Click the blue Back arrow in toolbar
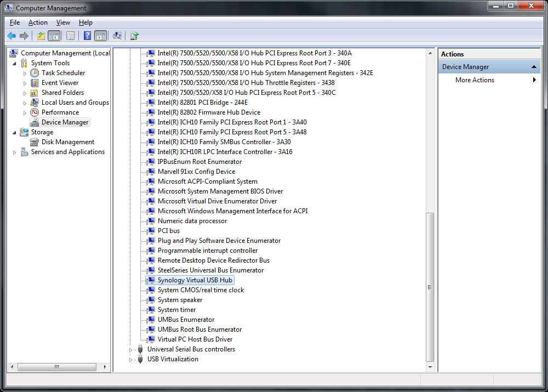 pyautogui.click(x=12, y=36)
